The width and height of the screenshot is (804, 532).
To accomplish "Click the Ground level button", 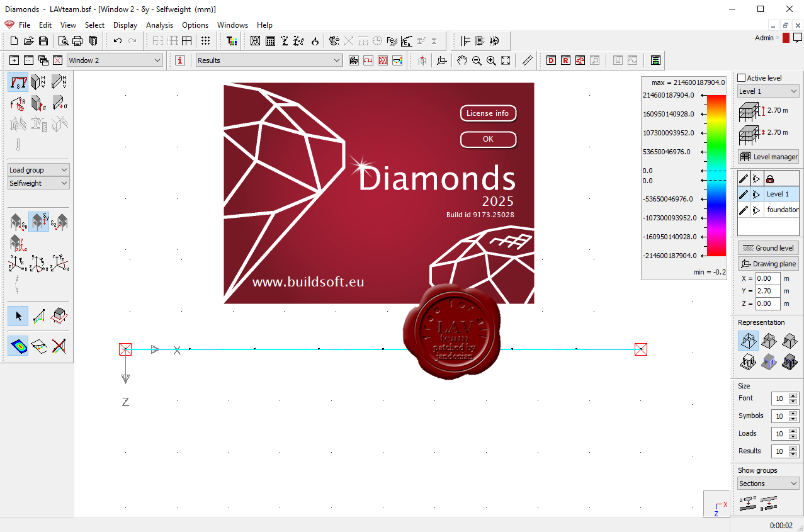I will click(x=768, y=248).
